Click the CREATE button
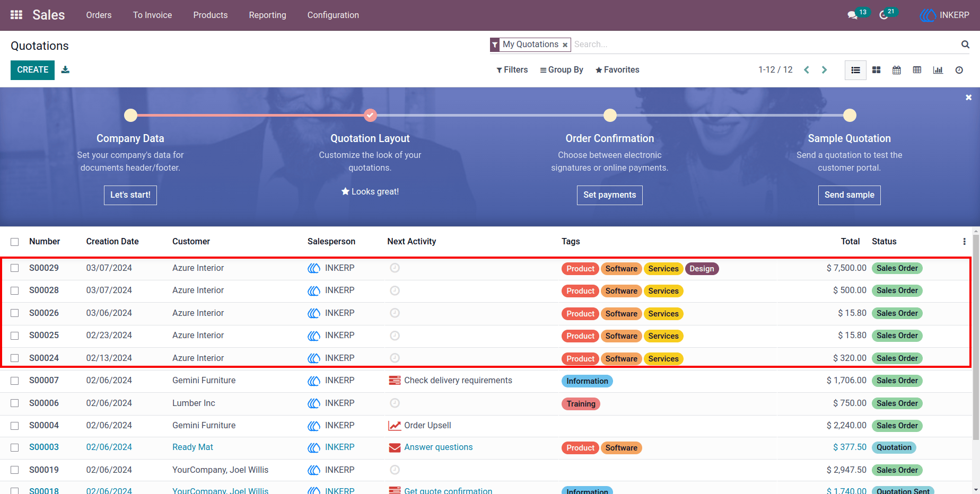Viewport: 980px width, 494px height. (x=32, y=70)
